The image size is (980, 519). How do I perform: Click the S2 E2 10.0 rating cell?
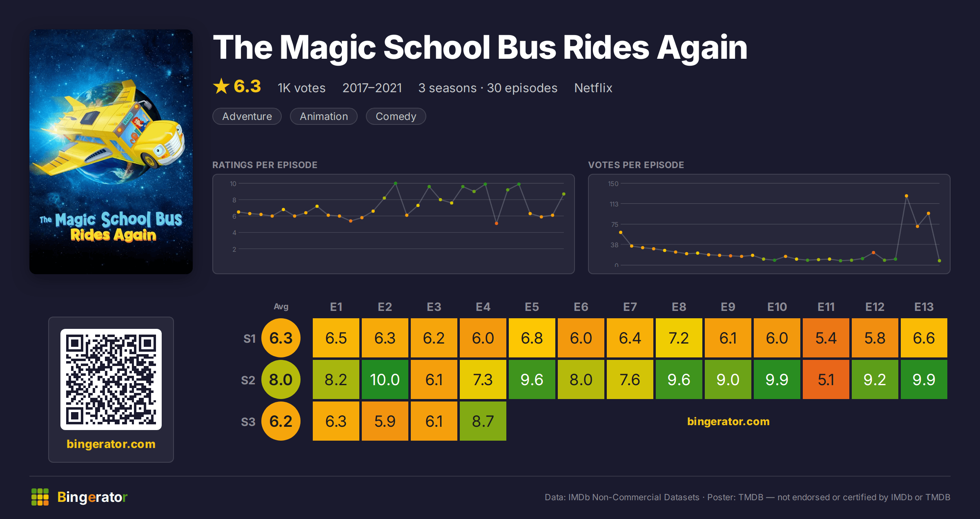tap(385, 379)
